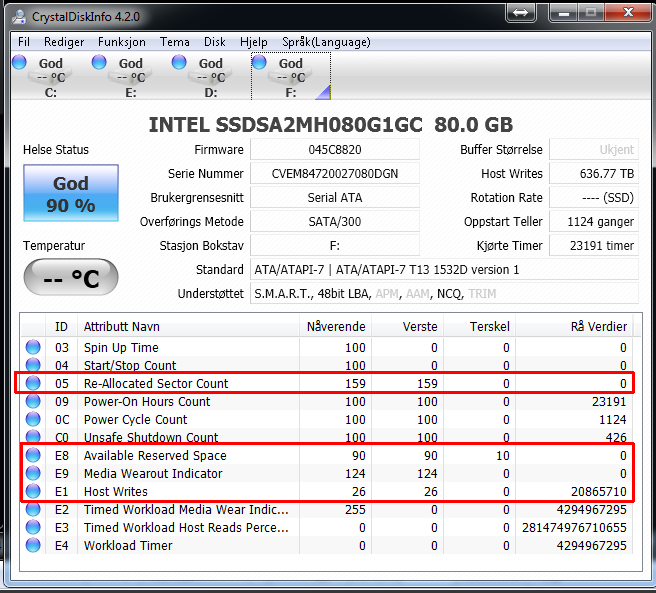Click the Firmware field 045C8820
Image resolution: width=656 pixels, height=593 pixels.
[x=335, y=149]
